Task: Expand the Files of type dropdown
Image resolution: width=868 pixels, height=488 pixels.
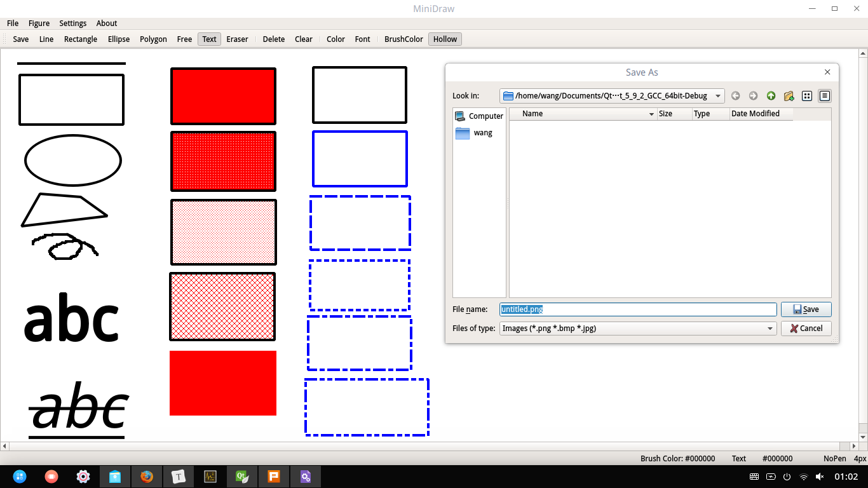Action: 770,328
